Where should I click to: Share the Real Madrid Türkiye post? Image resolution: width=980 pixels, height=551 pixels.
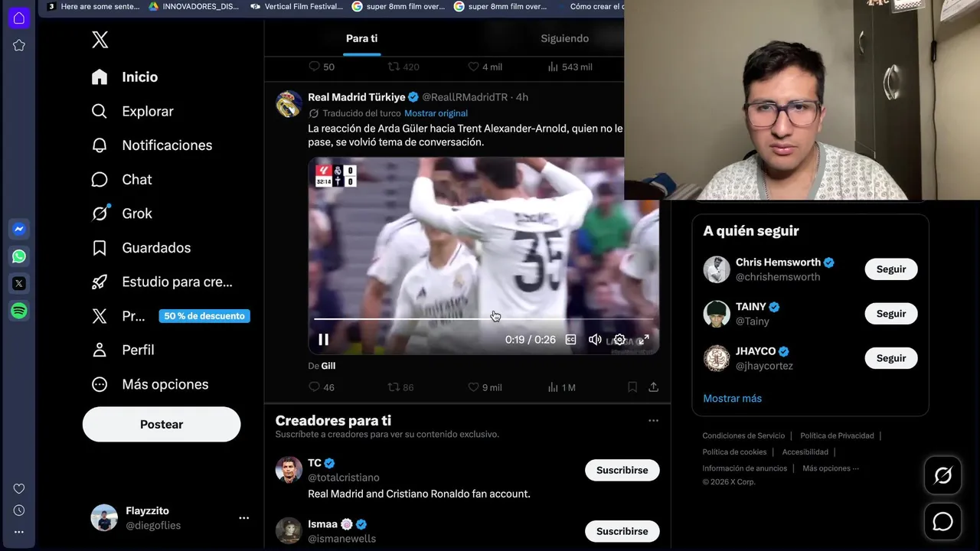[653, 387]
